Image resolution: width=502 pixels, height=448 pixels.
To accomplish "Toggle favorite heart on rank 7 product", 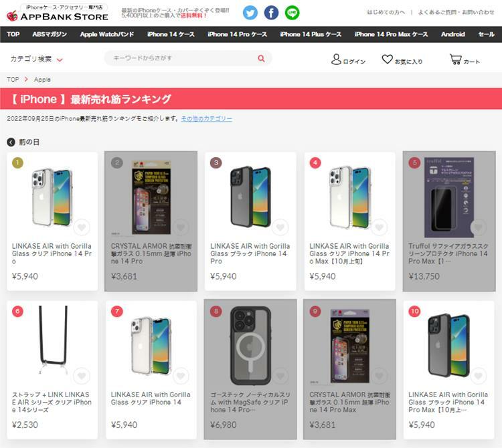I will pos(181,376).
